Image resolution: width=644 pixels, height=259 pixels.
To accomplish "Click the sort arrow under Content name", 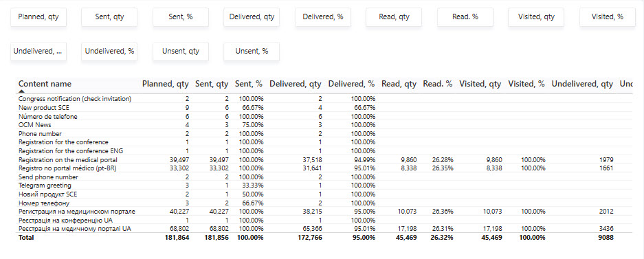I will click(x=21, y=91).
